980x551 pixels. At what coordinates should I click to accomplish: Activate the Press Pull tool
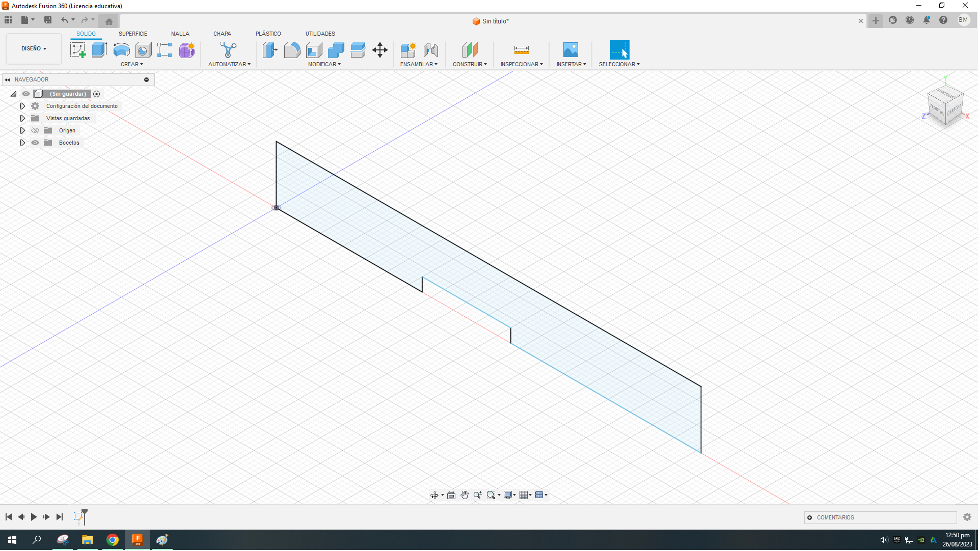270,49
